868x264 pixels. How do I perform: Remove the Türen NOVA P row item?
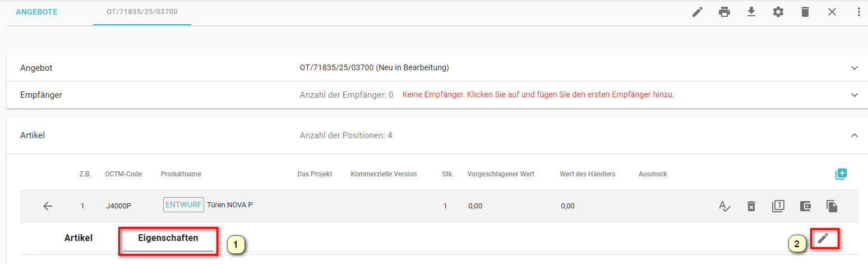pyautogui.click(x=751, y=206)
